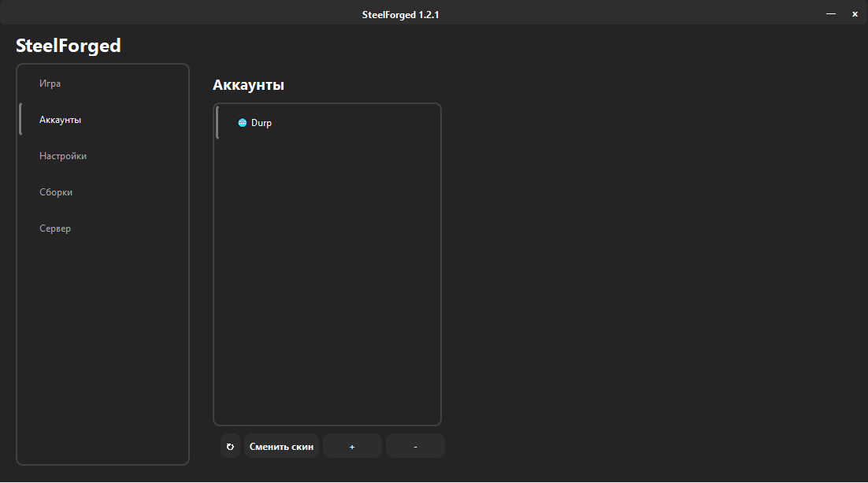Click the refresh accounts icon button
868x483 pixels.
pyautogui.click(x=230, y=447)
